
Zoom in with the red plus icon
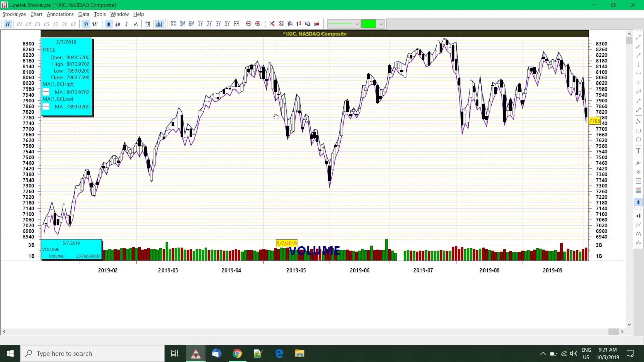(257, 24)
